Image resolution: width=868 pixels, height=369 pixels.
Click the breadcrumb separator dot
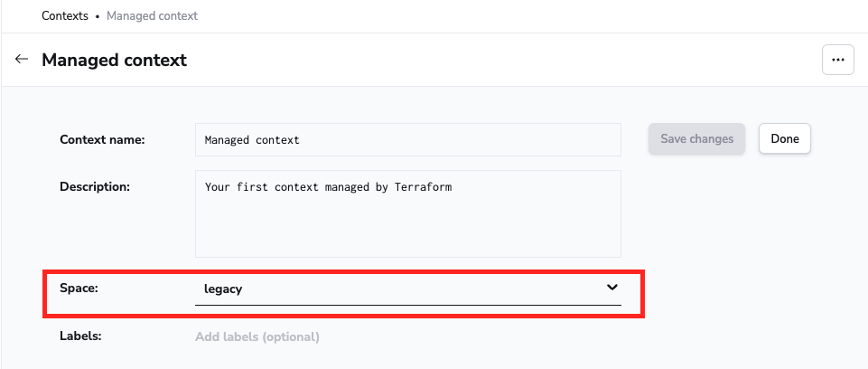pos(98,16)
